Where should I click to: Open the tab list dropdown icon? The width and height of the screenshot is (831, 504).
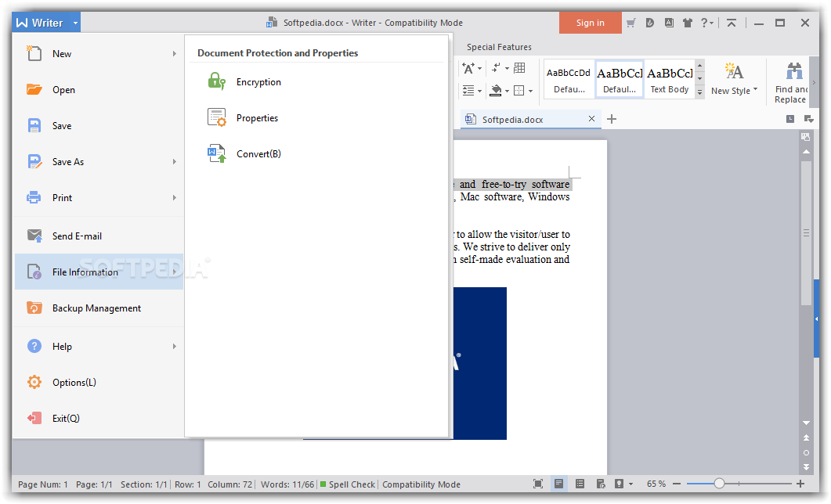pos(808,119)
